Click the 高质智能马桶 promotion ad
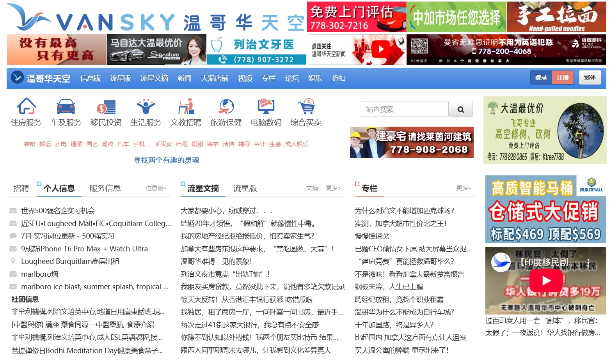 (x=545, y=209)
